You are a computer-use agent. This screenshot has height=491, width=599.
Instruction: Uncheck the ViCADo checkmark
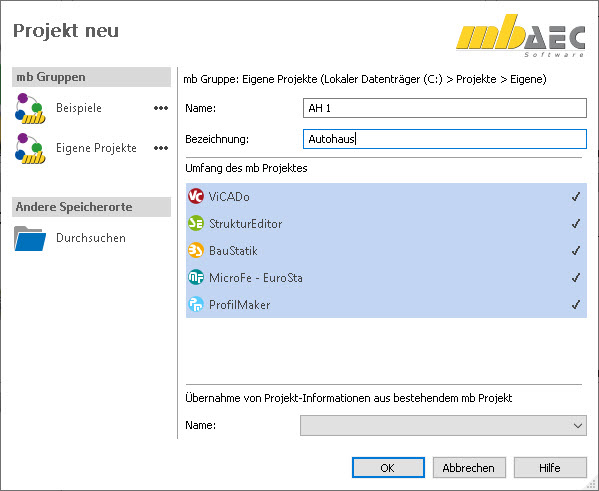coord(576,197)
